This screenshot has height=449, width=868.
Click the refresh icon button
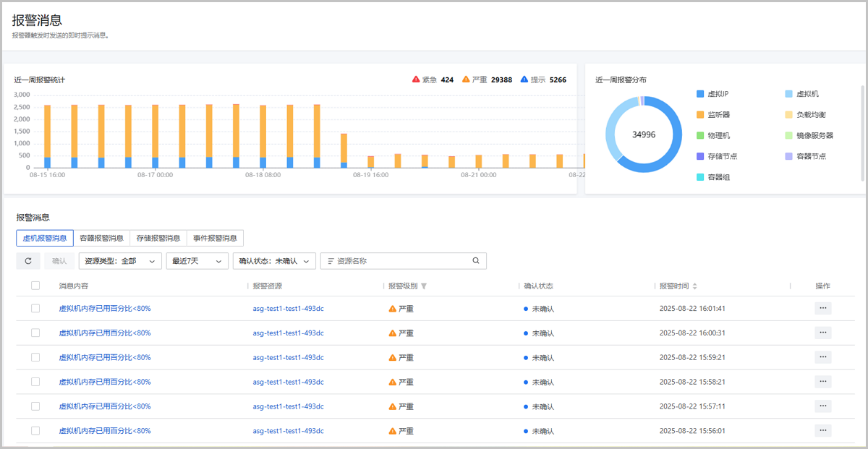point(28,261)
